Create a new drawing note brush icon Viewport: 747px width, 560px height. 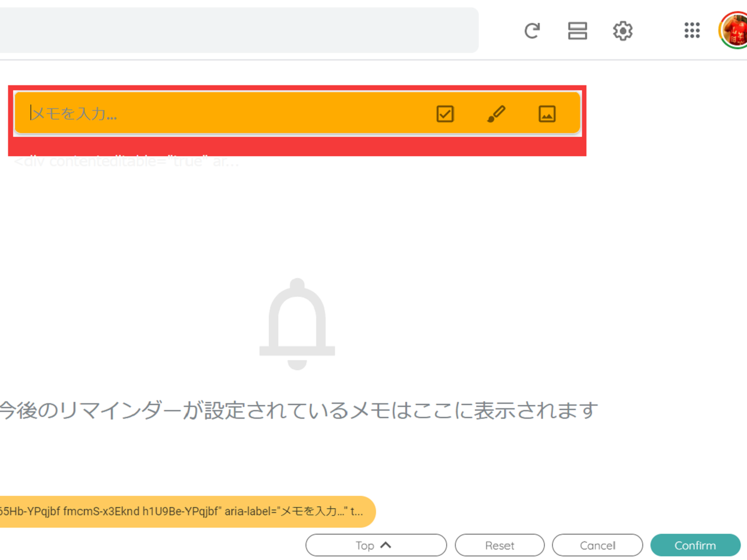pos(496,114)
